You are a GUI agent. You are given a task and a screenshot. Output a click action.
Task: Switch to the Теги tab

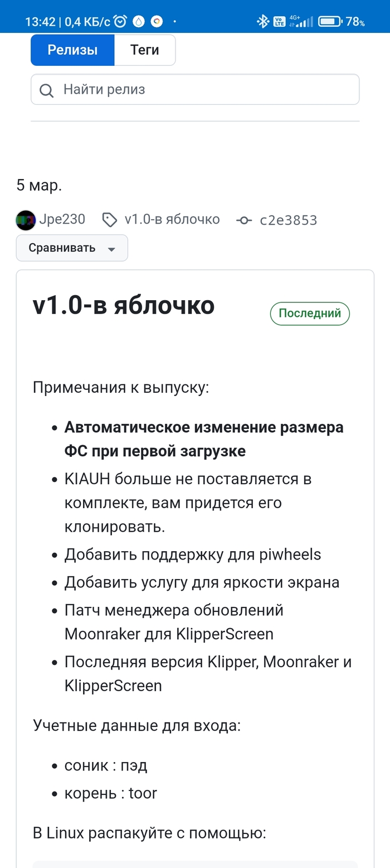pyautogui.click(x=145, y=50)
